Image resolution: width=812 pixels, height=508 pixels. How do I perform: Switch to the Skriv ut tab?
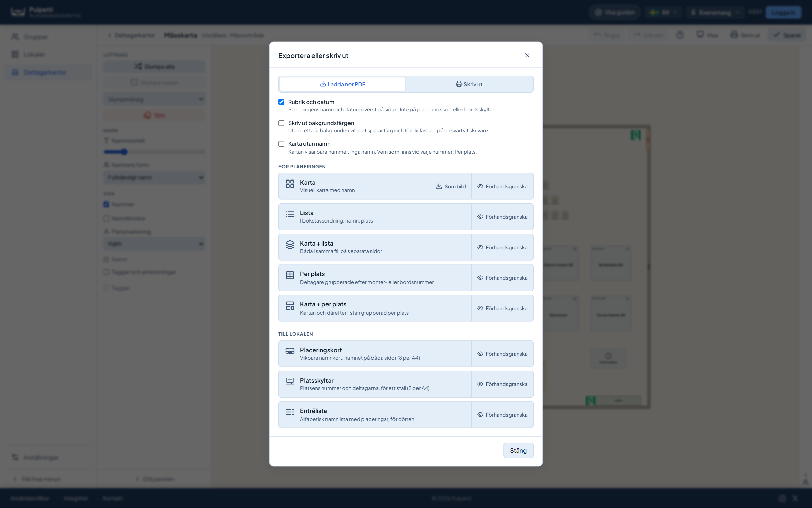pos(469,84)
